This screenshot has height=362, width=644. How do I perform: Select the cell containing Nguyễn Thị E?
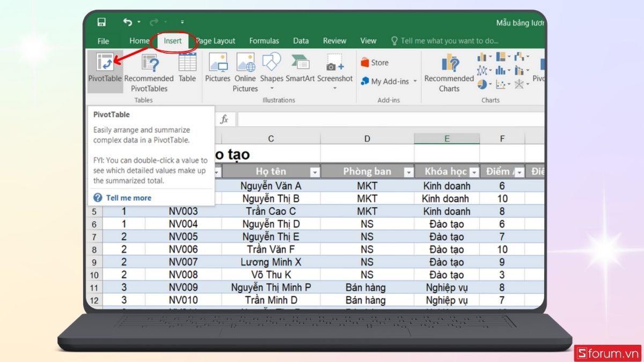(271, 237)
